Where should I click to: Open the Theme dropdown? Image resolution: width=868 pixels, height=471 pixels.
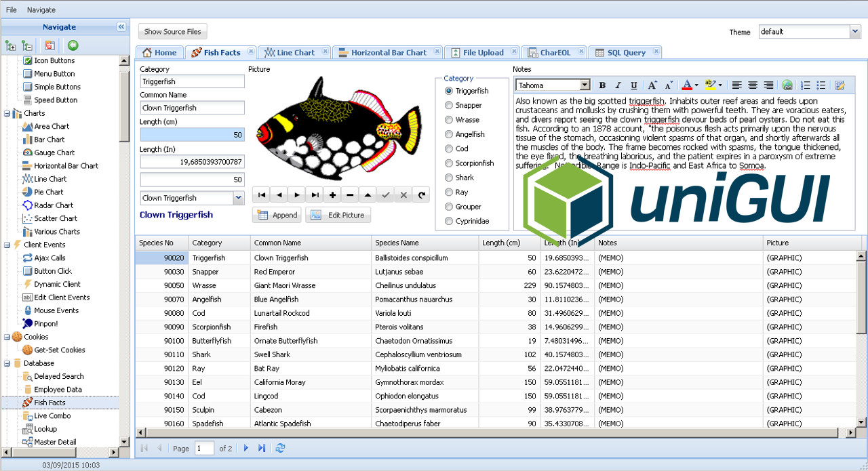click(x=854, y=31)
